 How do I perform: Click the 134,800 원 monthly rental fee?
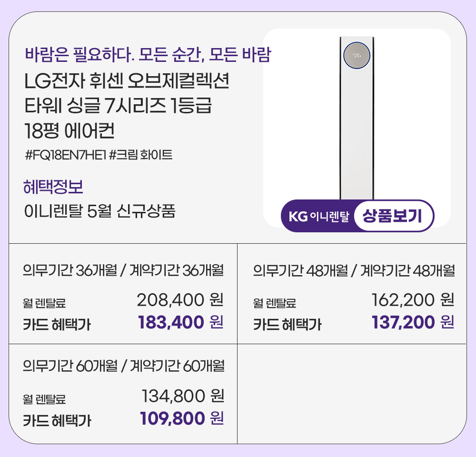point(183,396)
